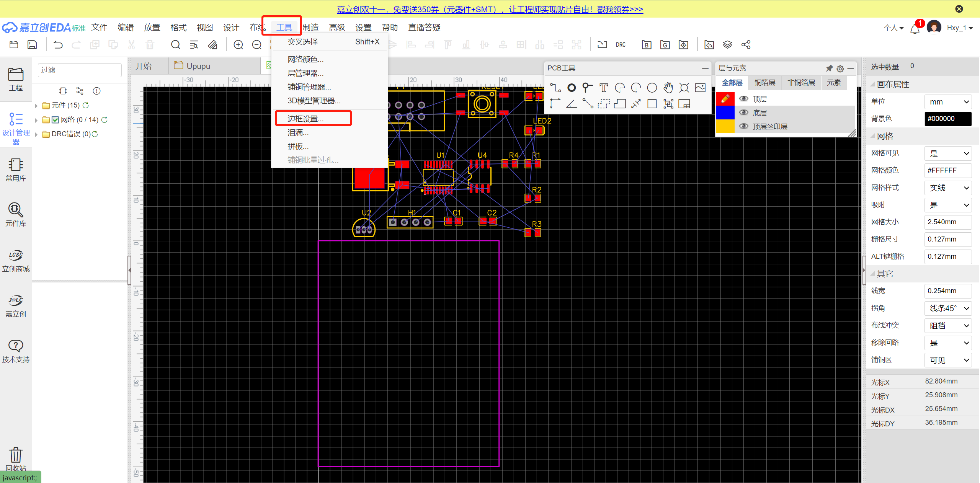Select the Pan hand tool

pyautogui.click(x=668, y=88)
